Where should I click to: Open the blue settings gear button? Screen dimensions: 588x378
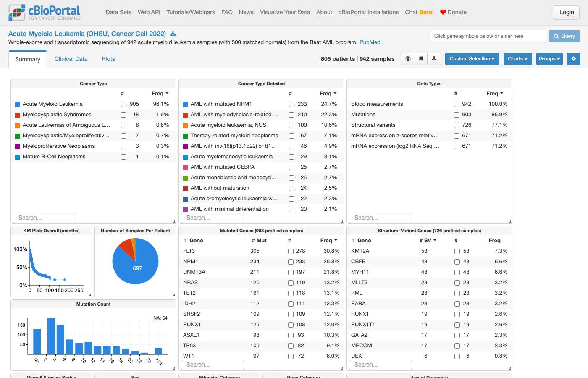click(574, 59)
